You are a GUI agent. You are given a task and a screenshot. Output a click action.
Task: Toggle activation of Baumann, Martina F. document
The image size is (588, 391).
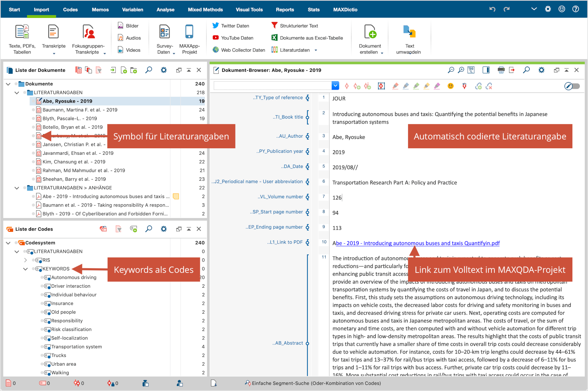click(x=33, y=110)
